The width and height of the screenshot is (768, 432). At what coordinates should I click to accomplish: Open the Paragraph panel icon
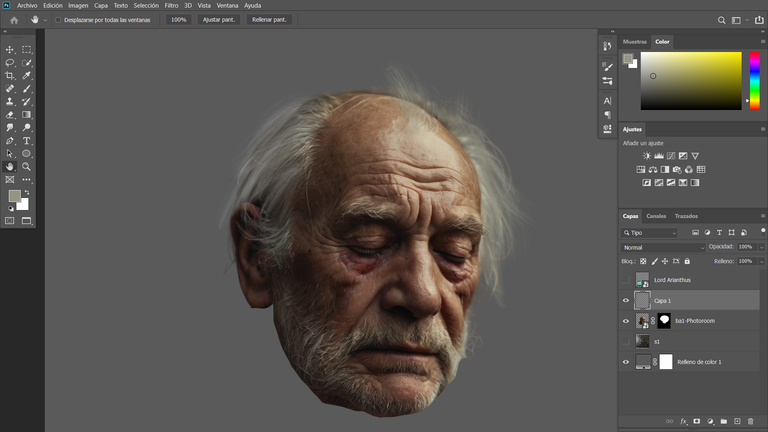pos(607,115)
